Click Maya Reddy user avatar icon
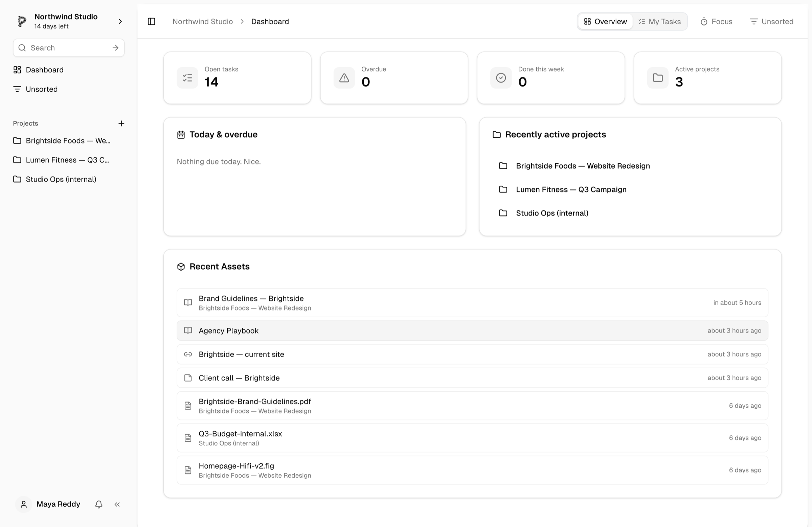 [x=24, y=504]
